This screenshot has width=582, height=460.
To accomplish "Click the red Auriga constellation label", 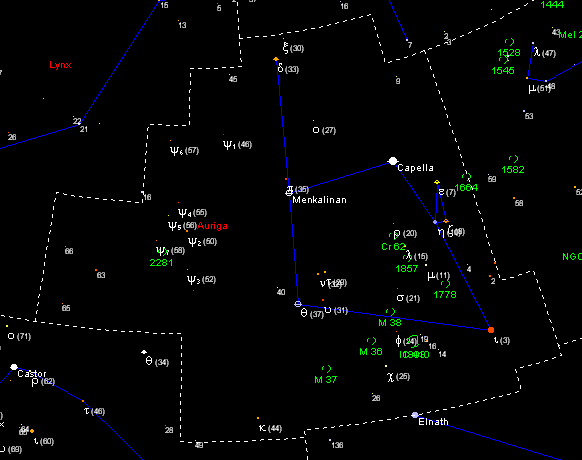I will (x=212, y=226).
